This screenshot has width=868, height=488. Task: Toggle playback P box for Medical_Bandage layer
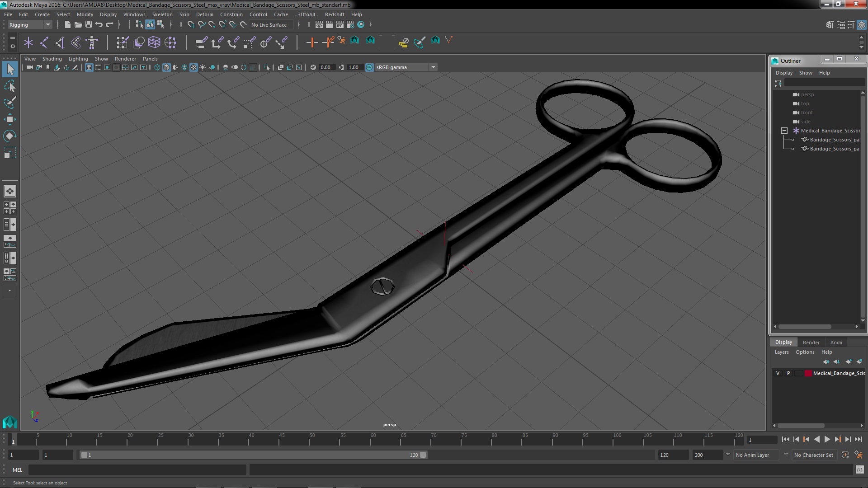(788, 373)
